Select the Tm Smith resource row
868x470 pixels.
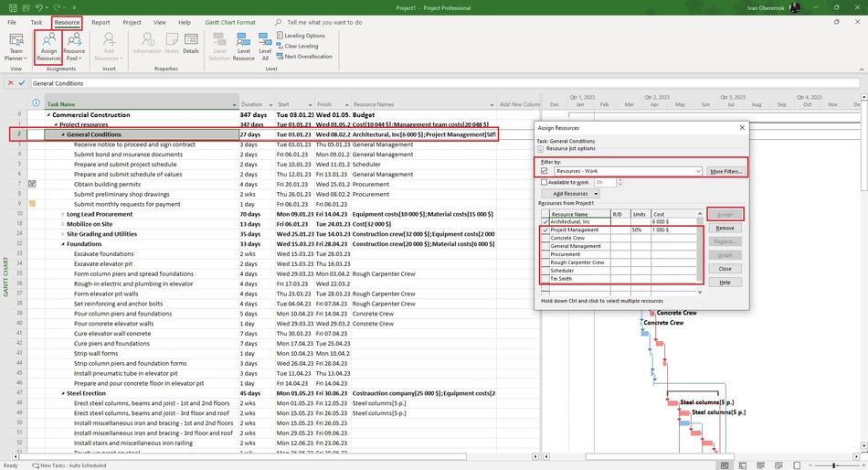tap(619, 279)
